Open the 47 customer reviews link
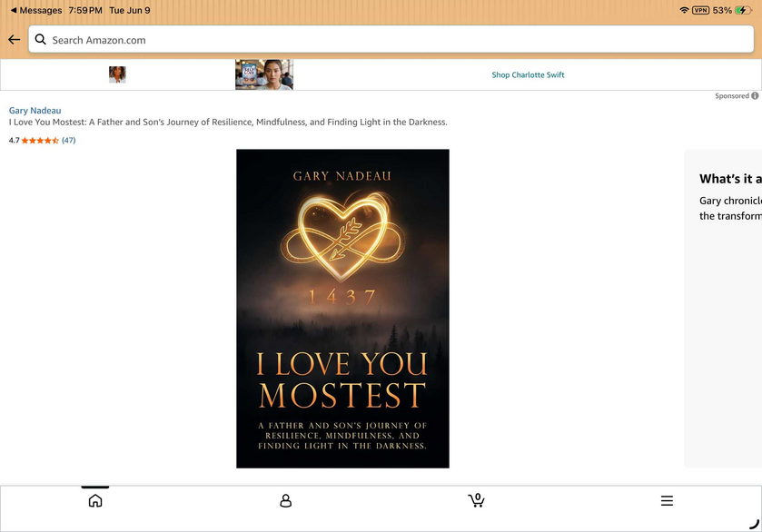Image resolution: width=762 pixels, height=532 pixels. (68, 141)
